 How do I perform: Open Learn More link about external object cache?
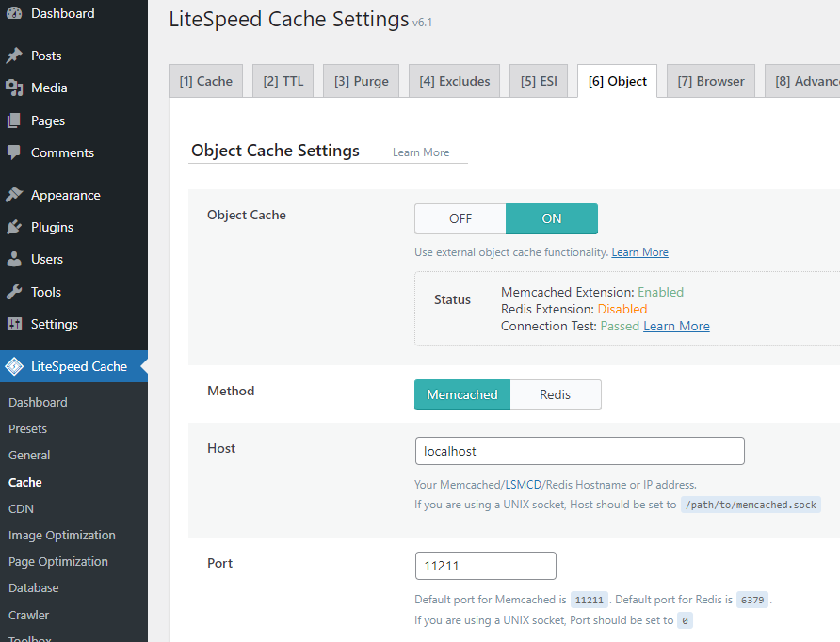tap(640, 252)
